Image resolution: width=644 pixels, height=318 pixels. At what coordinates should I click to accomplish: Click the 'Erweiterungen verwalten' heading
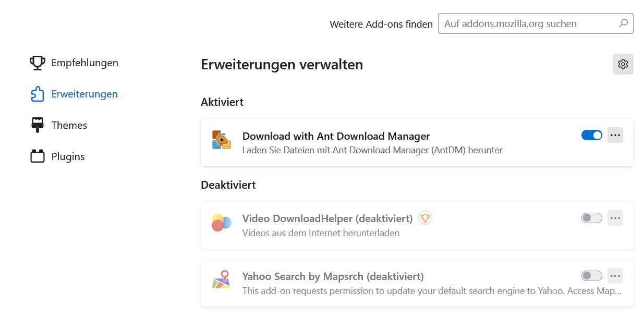coord(282,65)
